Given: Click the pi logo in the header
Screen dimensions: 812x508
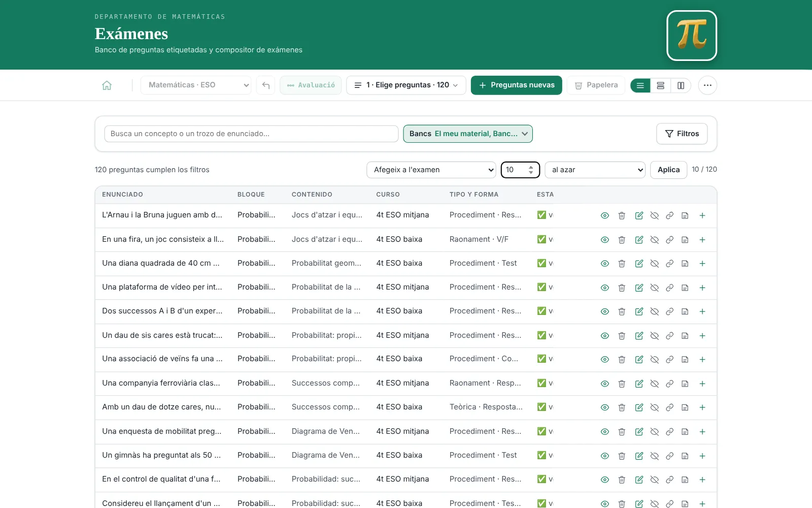Looking at the screenshot, I should click(x=692, y=36).
